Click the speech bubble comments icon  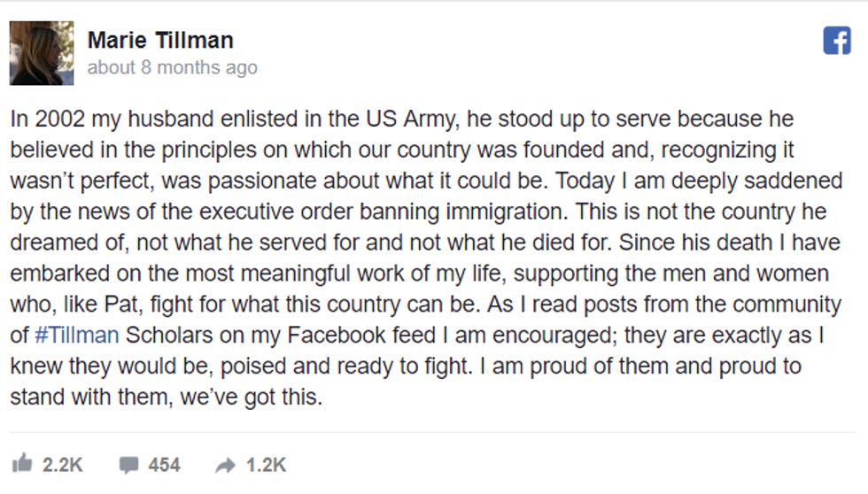[x=128, y=465]
